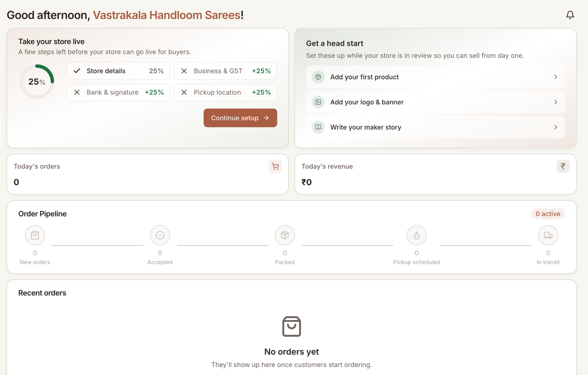Click the image icon beside Add your logo & banner
The width and height of the screenshot is (588, 375).
point(318,102)
